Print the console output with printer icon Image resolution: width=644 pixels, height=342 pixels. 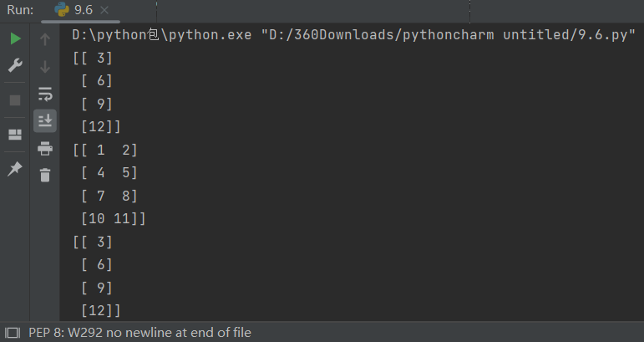pos(45,148)
